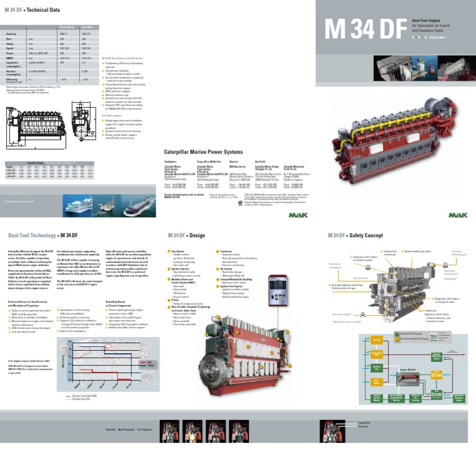Click the MaK logo on the cover page
The width and height of the screenshot is (476, 451).
pyautogui.click(x=458, y=215)
